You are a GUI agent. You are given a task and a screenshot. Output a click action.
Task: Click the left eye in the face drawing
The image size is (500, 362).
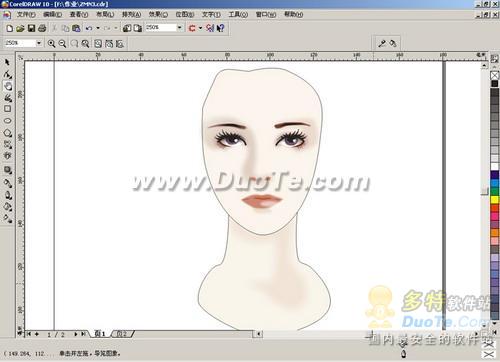click(230, 139)
